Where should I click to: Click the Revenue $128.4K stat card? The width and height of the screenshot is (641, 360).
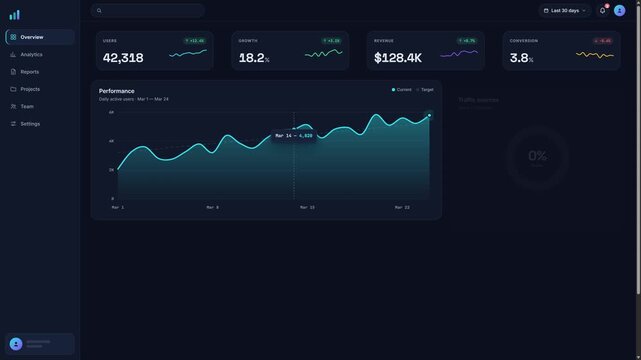tap(426, 51)
